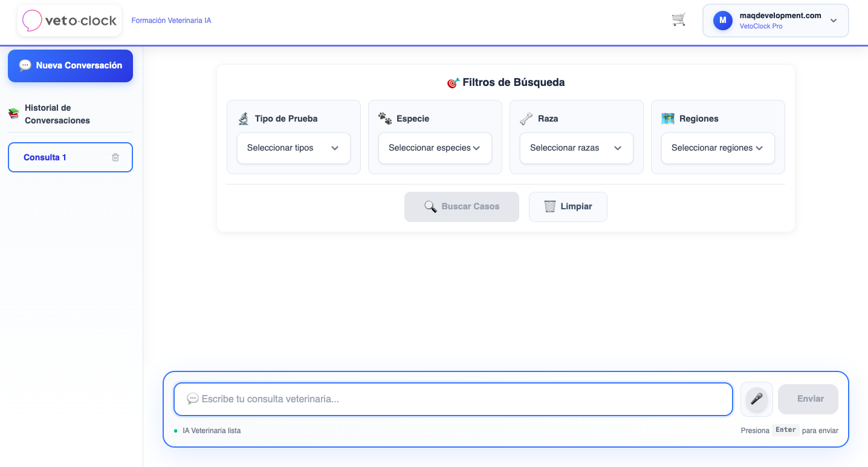Click the target icon in Filtros de Búsqueda

453,82
